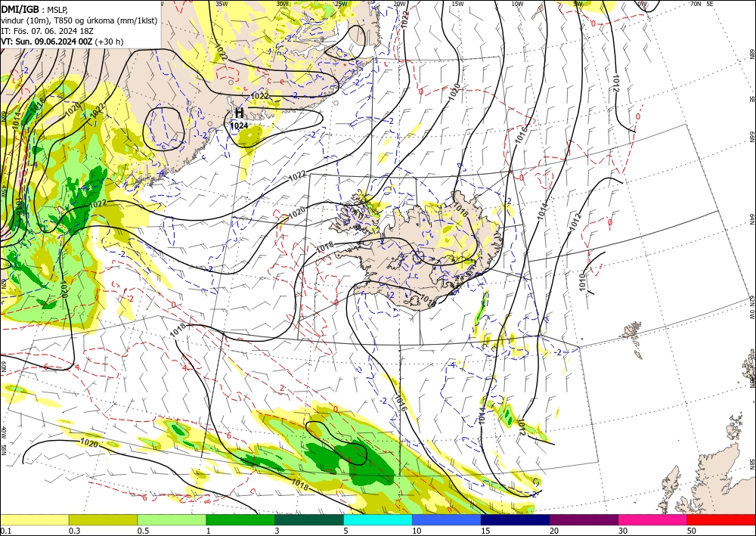Viewport: 756px width, 536px height.
Task: Click the '1024' pressure value under H
Action: [239, 125]
